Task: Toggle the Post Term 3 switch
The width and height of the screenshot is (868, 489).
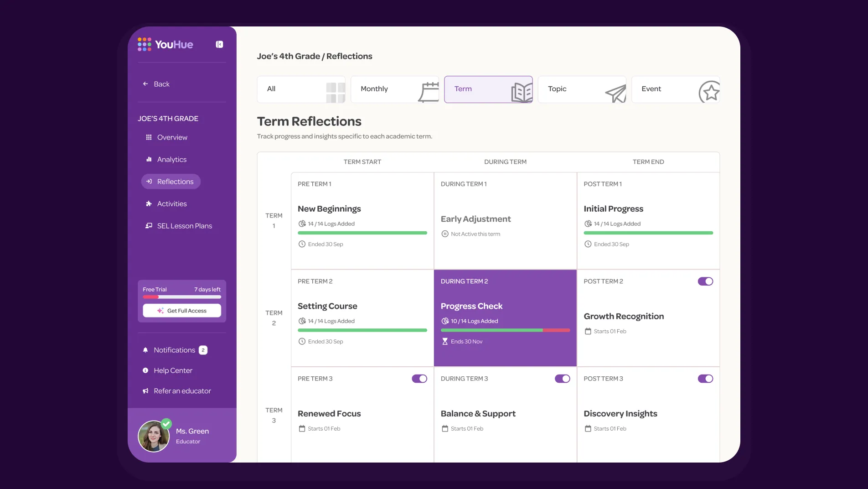Action: [705, 379]
